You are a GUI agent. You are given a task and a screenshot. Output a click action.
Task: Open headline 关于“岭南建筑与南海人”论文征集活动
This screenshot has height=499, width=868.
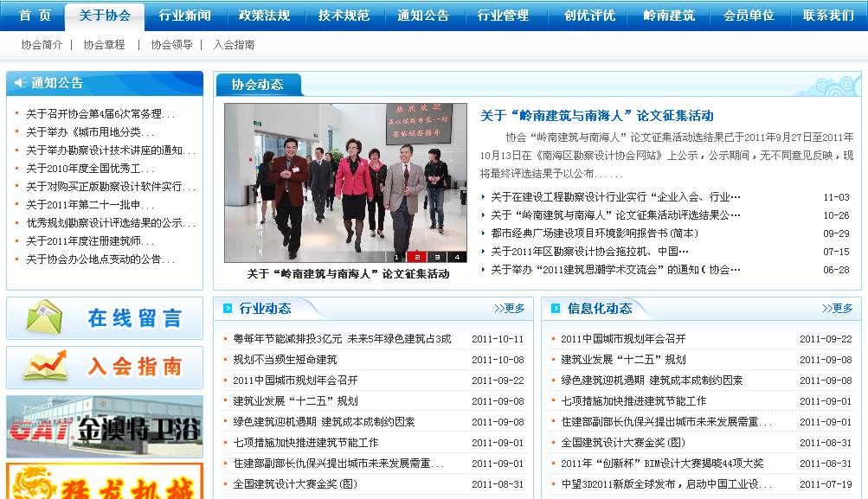coord(596,116)
